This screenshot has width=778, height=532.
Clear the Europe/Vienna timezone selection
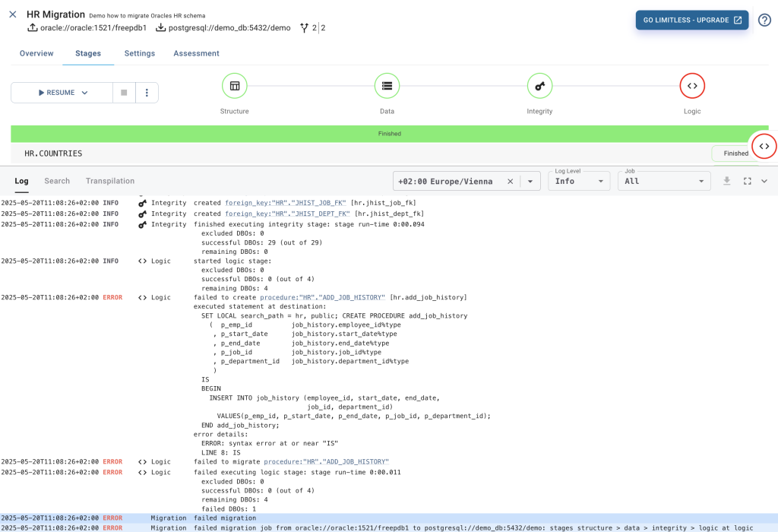[510, 182]
